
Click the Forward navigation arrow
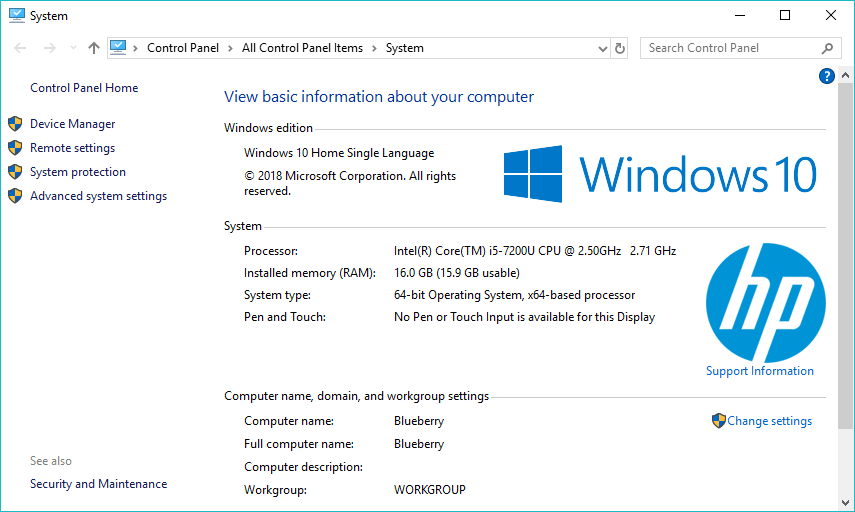tap(47, 48)
